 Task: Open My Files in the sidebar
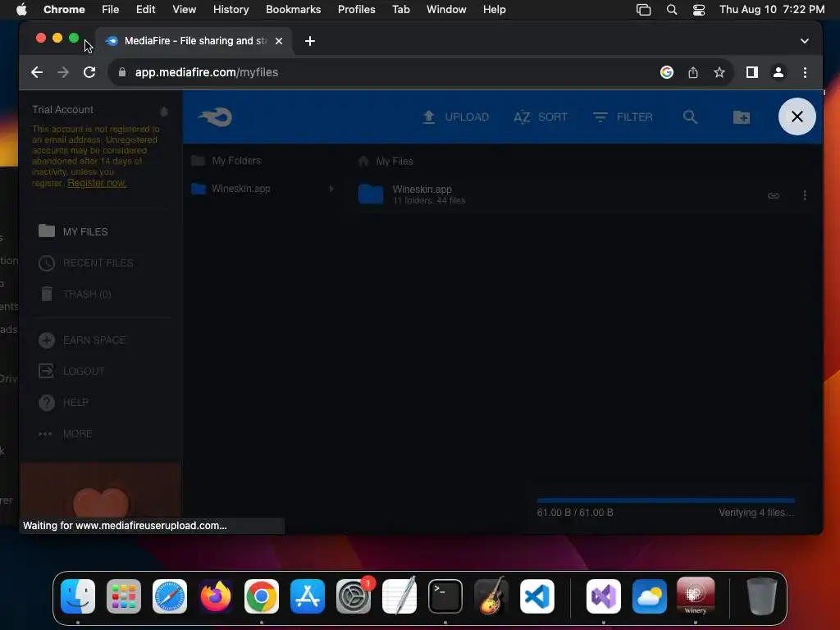[x=85, y=231]
